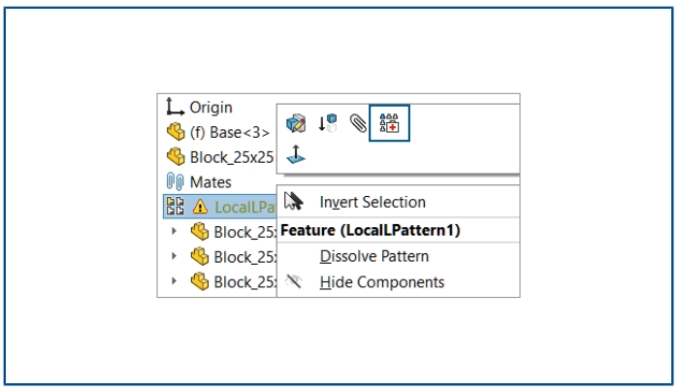
Task: Expand the second Block_25 instance under LocalLPattern
Action: (x=174, y=256)
